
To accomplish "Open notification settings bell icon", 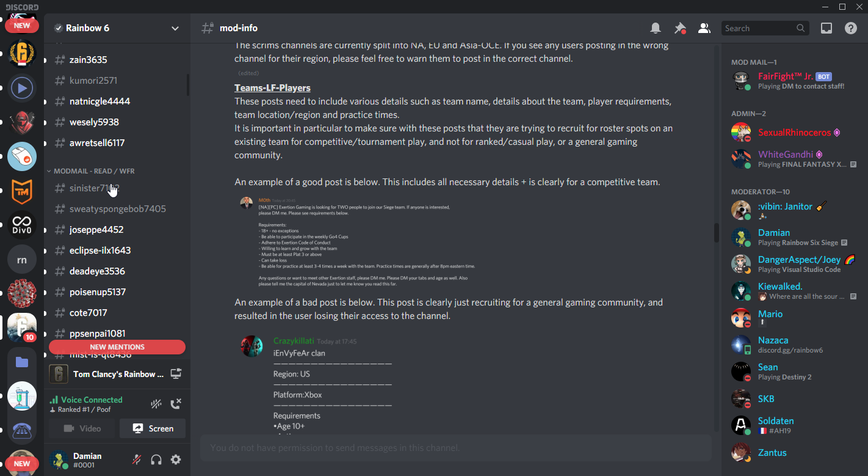I will [x=656, y=28].
